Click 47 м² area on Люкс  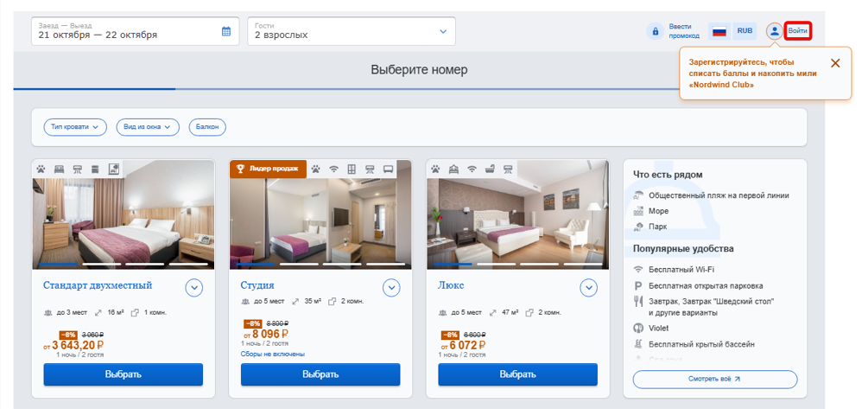pyautogui.click(x=510, y=312)
